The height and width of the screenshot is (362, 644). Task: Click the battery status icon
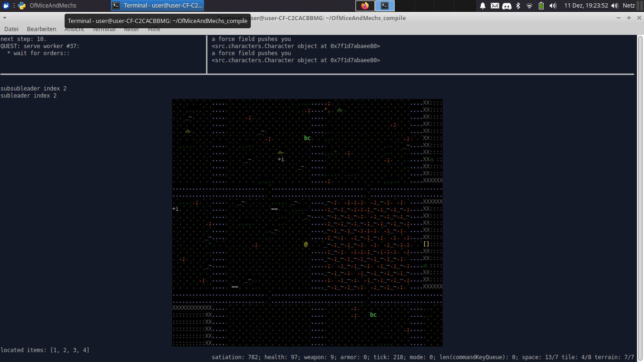(x=541, y=6)
